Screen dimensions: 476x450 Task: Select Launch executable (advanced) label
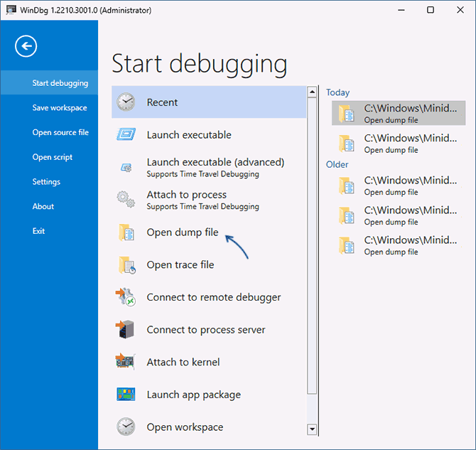coord(215,162)
